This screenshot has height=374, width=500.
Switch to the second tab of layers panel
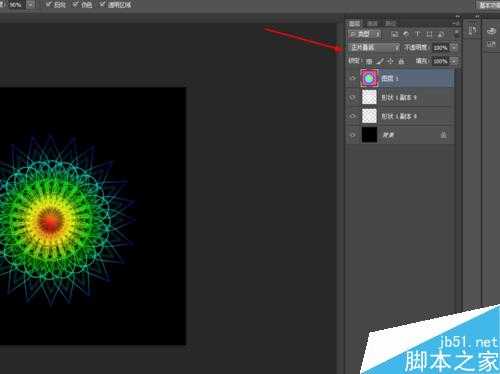click(372, 23)
